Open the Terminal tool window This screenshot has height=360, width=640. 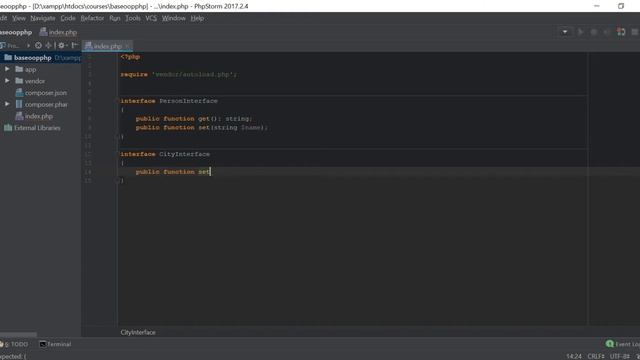(x=55, y=344)
